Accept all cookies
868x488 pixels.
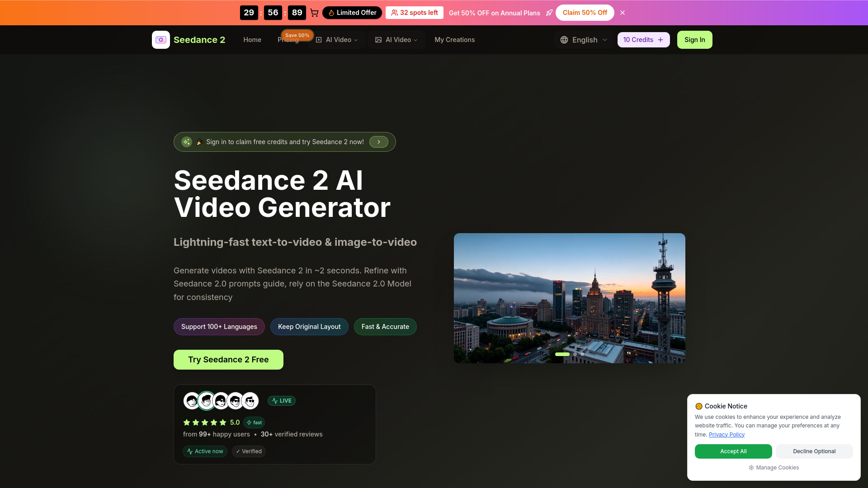coord(733,451)
